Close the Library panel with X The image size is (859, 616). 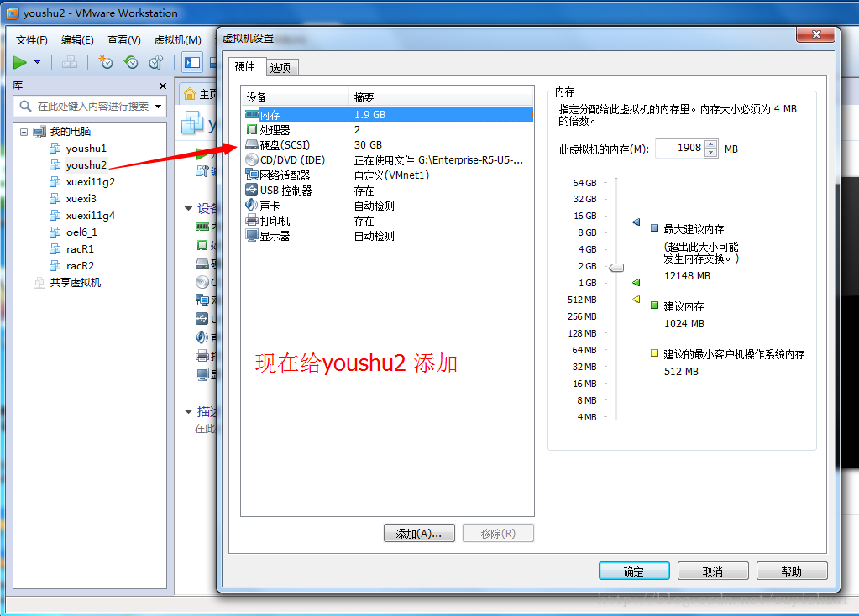(163, 86)
